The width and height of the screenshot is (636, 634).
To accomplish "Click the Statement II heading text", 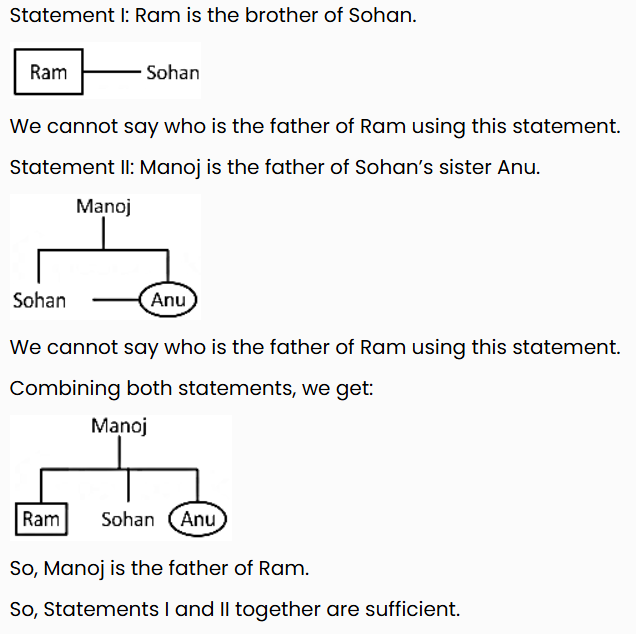I will 275,167.
